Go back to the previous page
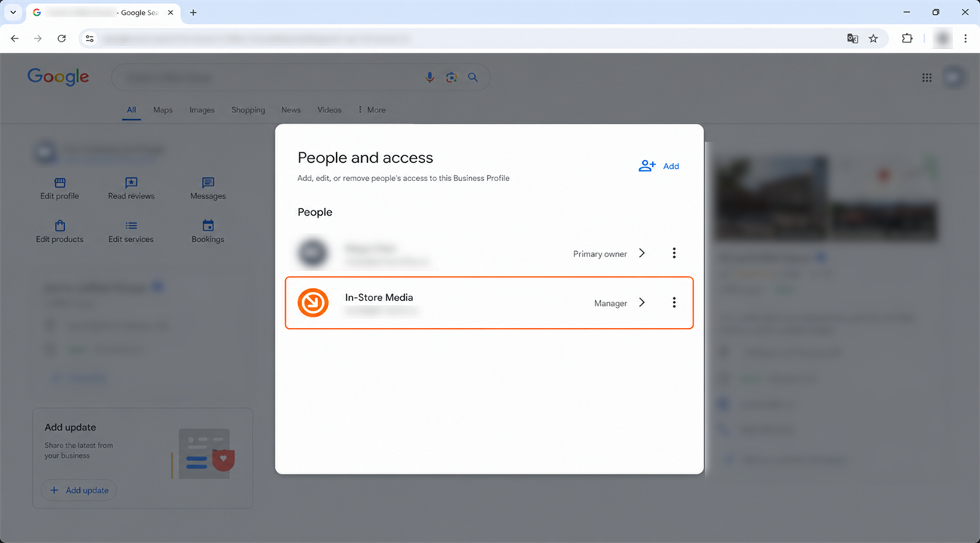Screen dimensions: 980x543 [14, 38]
